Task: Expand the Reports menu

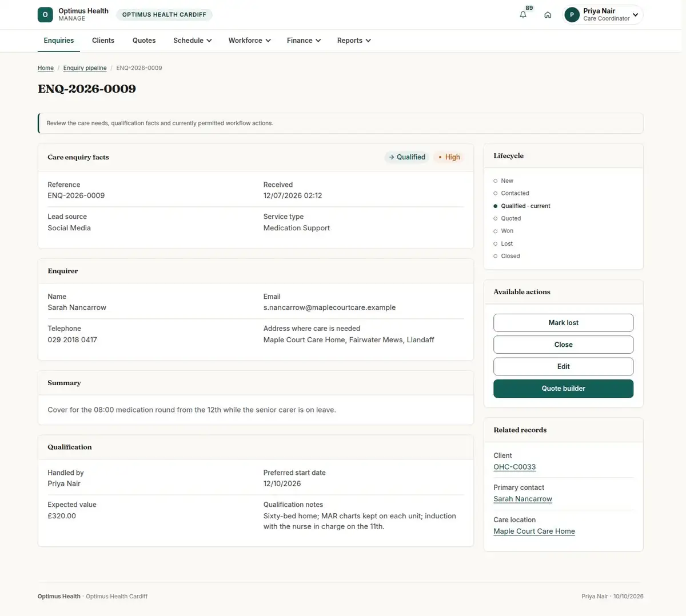Action: [x=354, y=41]
